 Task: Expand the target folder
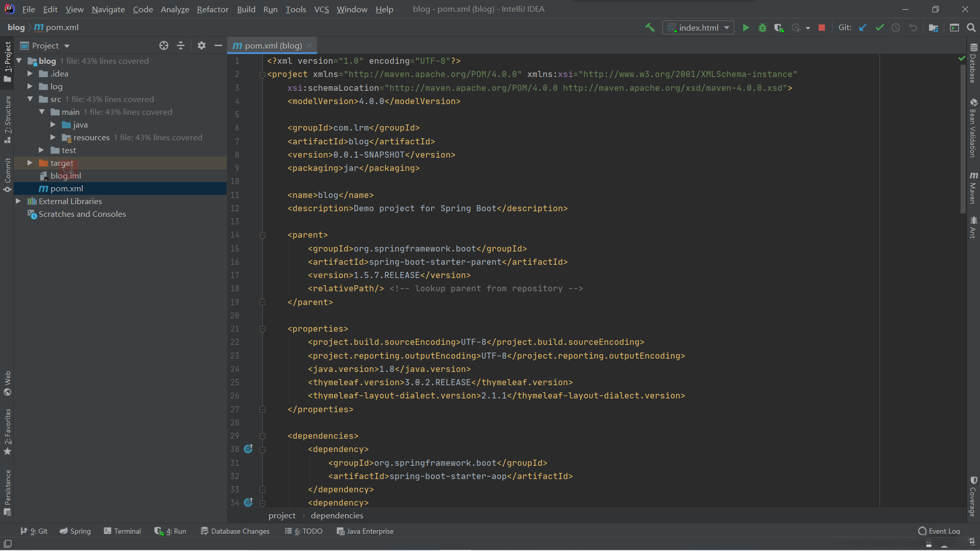pos(30,163)
